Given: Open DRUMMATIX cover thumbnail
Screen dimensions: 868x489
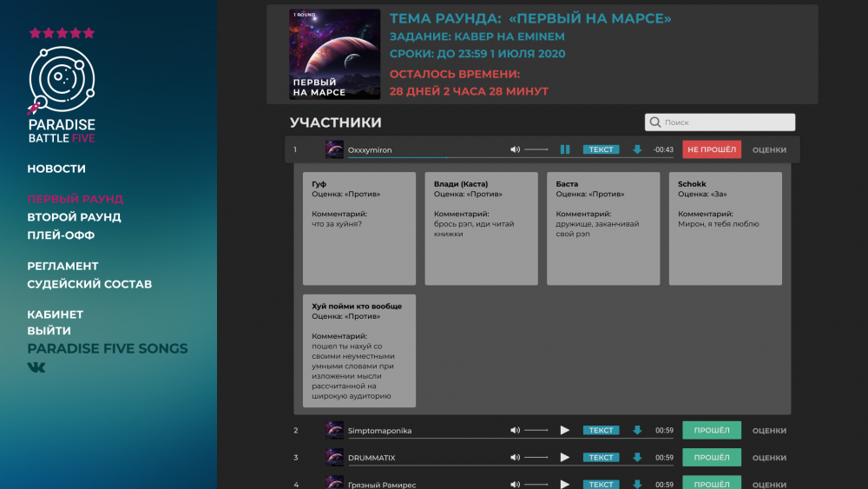Looking at the screenshot, I should click(x=334, y=458).
